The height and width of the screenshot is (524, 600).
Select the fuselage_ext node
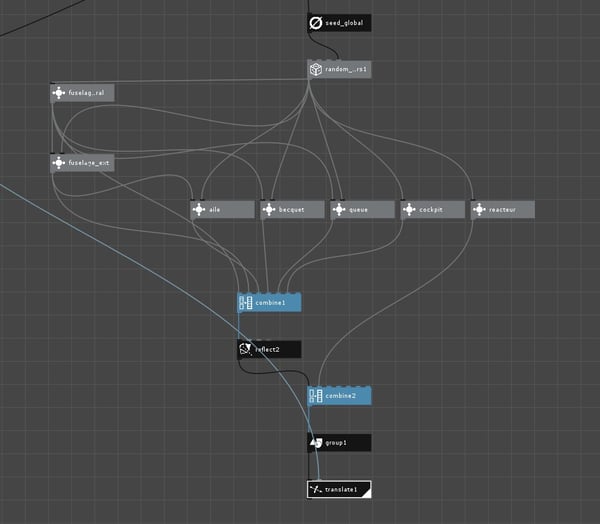pyautogui.click(x=82, y=163)
